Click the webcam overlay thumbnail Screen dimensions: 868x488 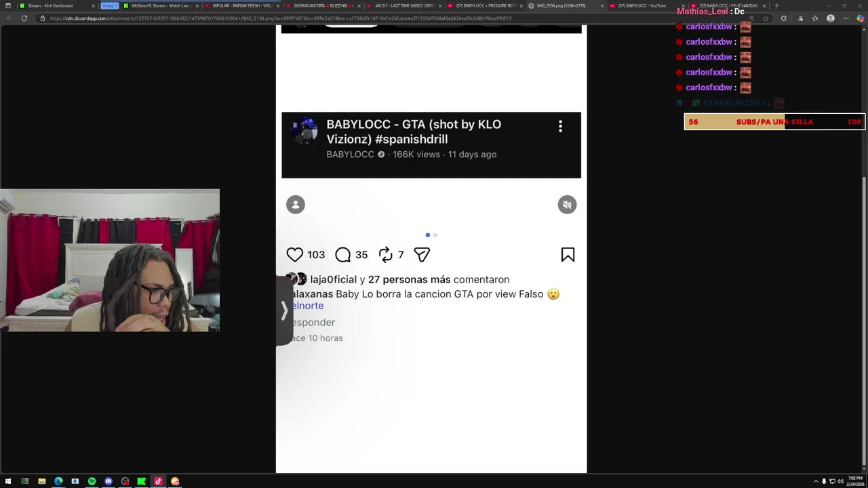pyautogui.click(x=110, y=260)
